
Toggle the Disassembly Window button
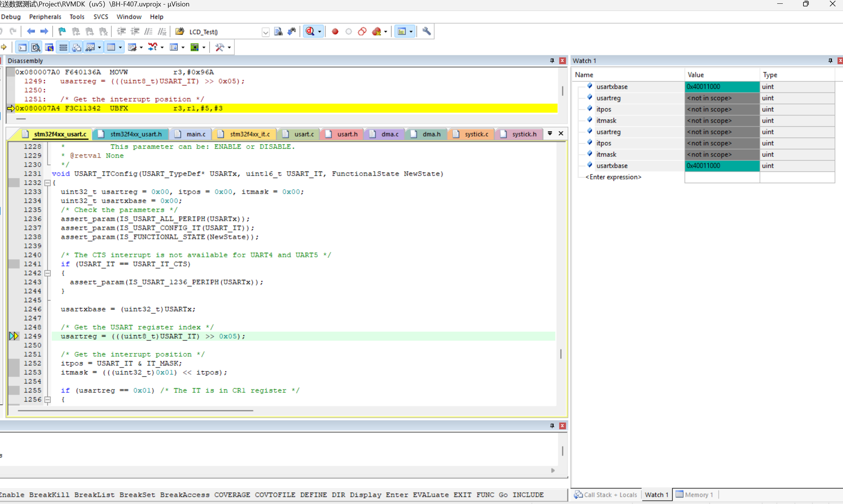point(36,47)
